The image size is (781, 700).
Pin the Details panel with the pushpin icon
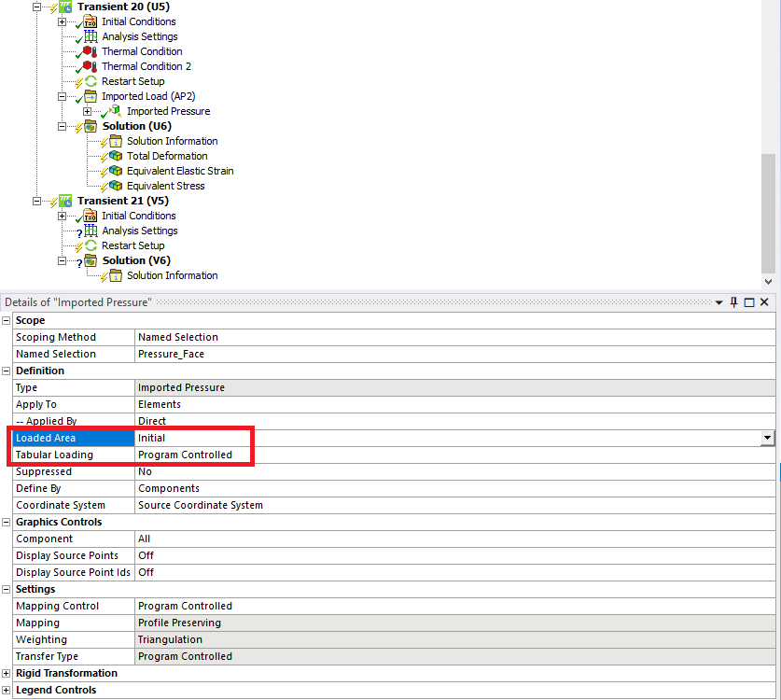(x=733, y=302)
